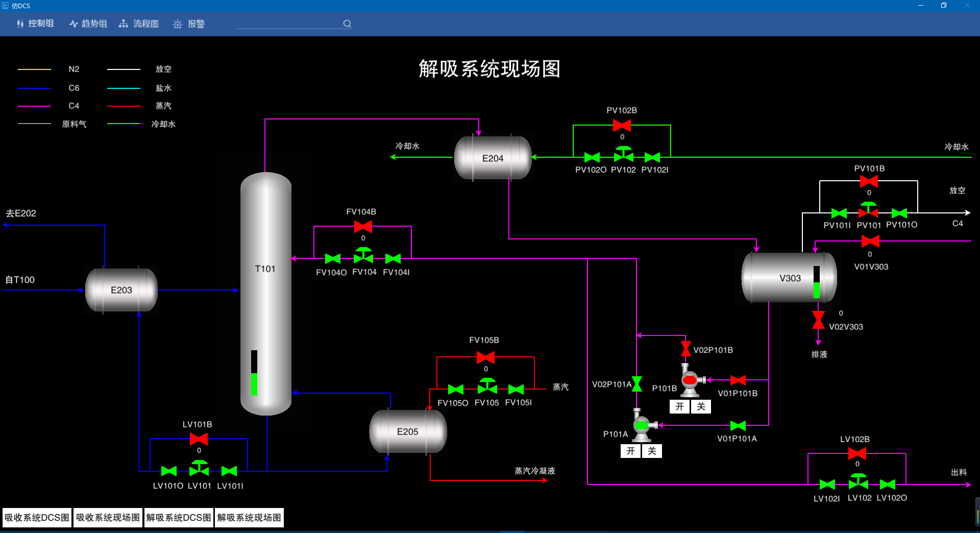980x533 pixels.
Task: Click the LV101 control valve
Action: (x=199, y=468)
